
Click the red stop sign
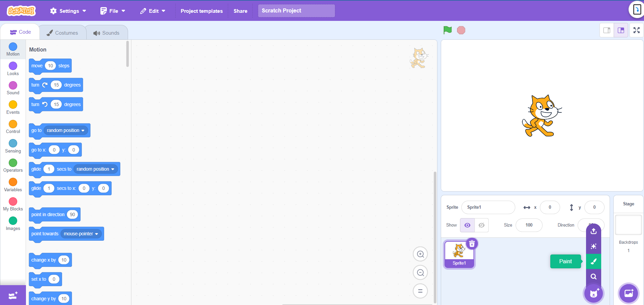coord(461,30)
